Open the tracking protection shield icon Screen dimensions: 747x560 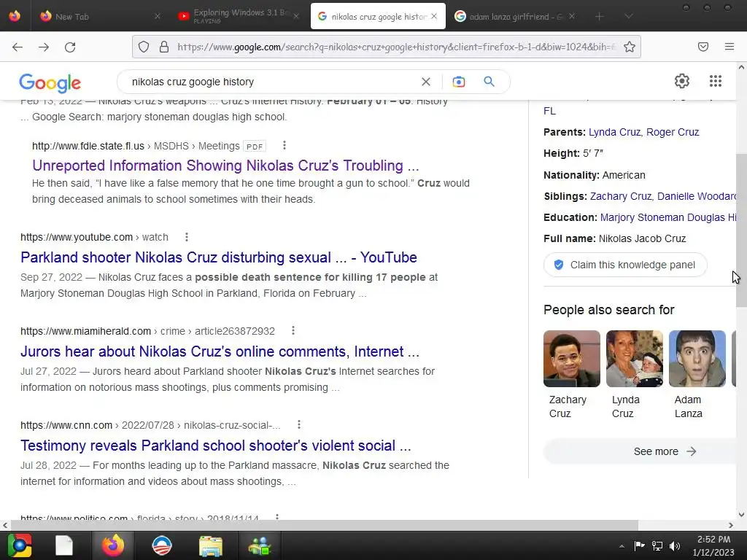click(144, 47)
